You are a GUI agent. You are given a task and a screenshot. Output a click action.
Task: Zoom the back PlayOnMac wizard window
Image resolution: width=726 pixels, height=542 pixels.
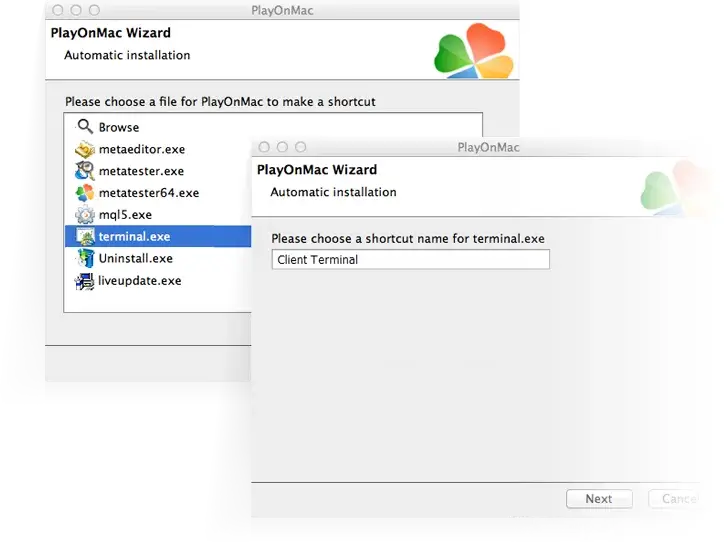[94, 10]
